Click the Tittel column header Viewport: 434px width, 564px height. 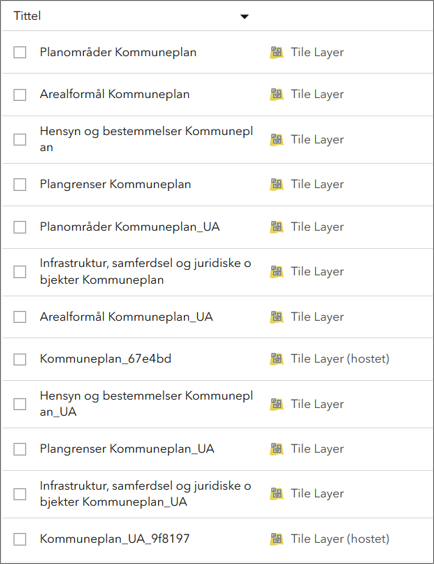pyautogui.click(x=27, y=16)
